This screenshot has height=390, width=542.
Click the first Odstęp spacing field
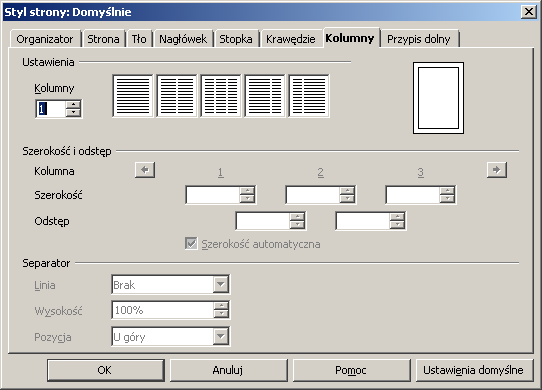click(263, 221)
